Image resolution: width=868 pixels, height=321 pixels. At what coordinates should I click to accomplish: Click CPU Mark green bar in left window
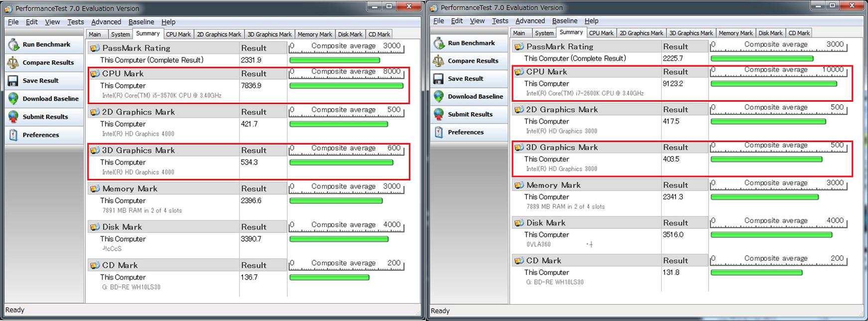coord(346,86)
